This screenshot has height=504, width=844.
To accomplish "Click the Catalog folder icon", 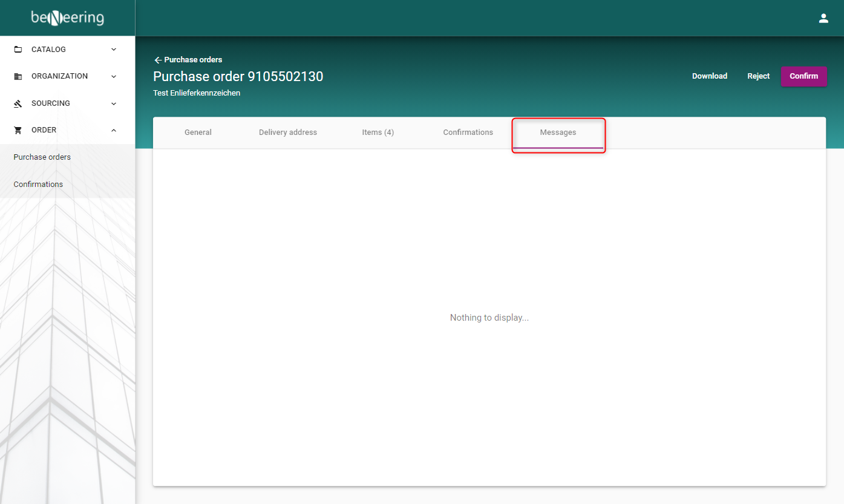I will (x=18, y=50).
